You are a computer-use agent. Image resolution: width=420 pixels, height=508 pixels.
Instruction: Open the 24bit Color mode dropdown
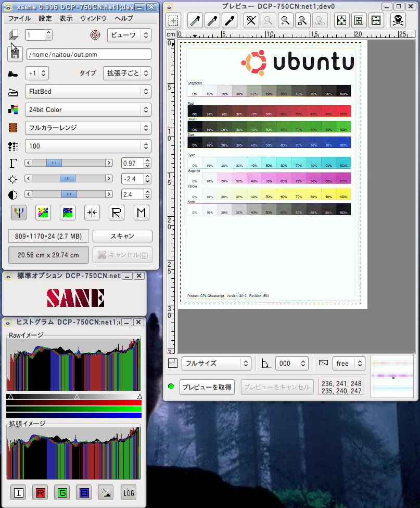coord(88,109)
